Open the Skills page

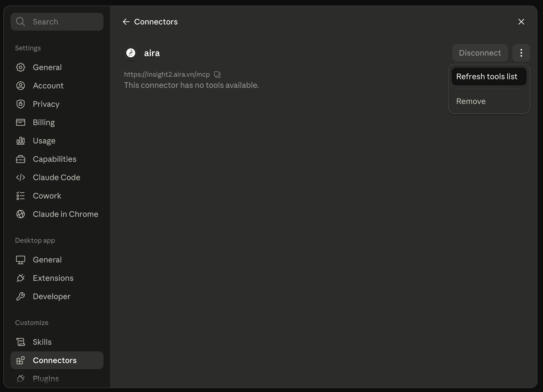pos(57,342)
